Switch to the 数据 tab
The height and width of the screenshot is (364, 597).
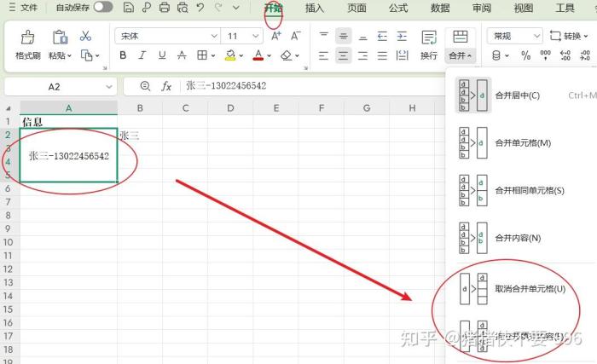pyautogui.click(x=440, y=8)
